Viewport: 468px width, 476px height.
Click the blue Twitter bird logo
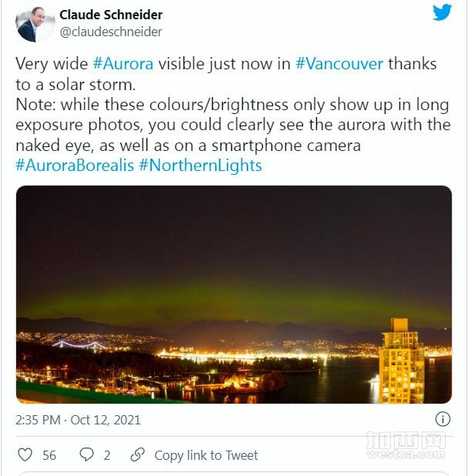tap(442, 13)
